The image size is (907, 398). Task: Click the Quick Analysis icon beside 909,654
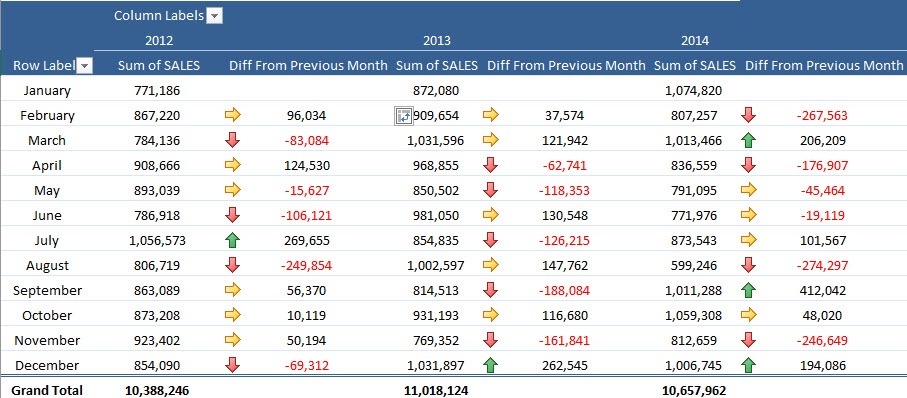(403, 116)
